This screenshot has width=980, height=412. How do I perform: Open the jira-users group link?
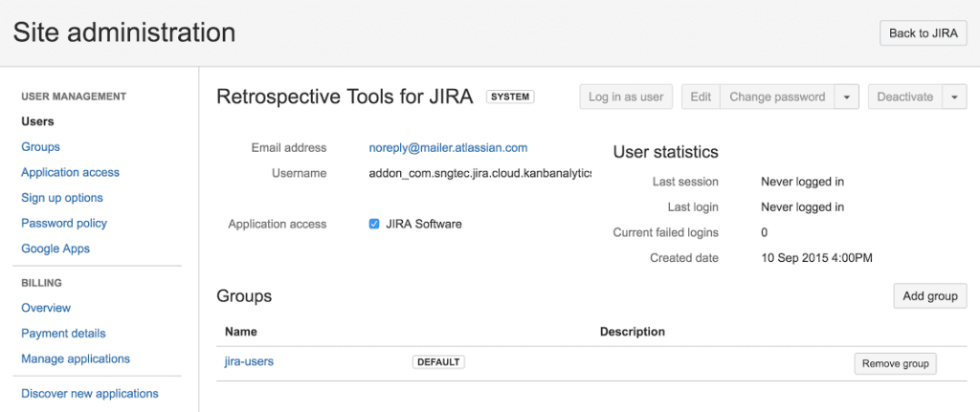[x=249, y=361]
